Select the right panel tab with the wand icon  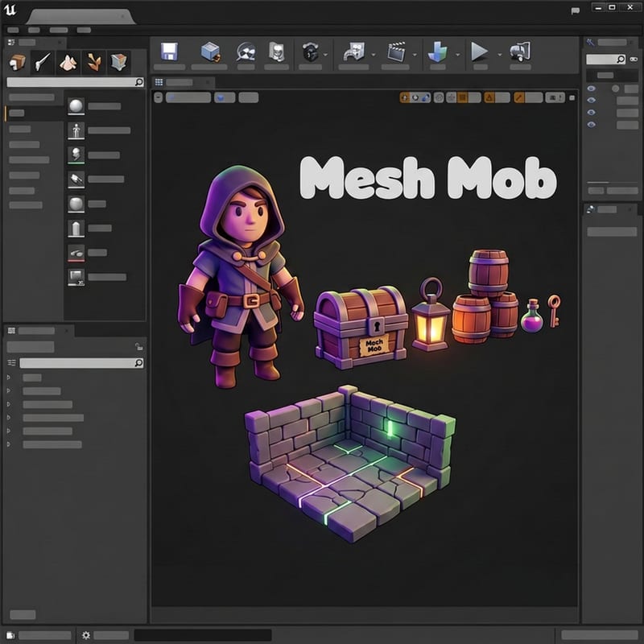click(610, 43)
